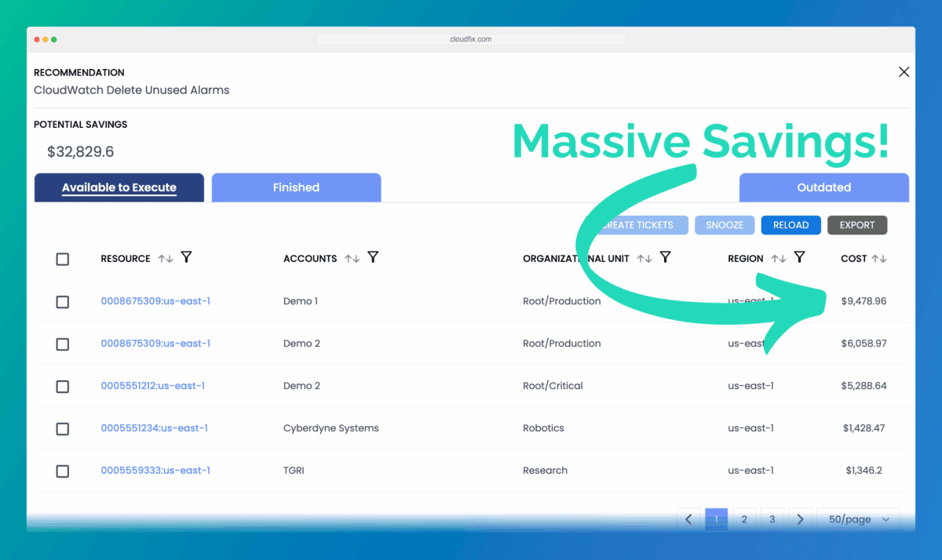Click the Demo 1 account cell
The image size is (942, 560).
pos(301,301)
